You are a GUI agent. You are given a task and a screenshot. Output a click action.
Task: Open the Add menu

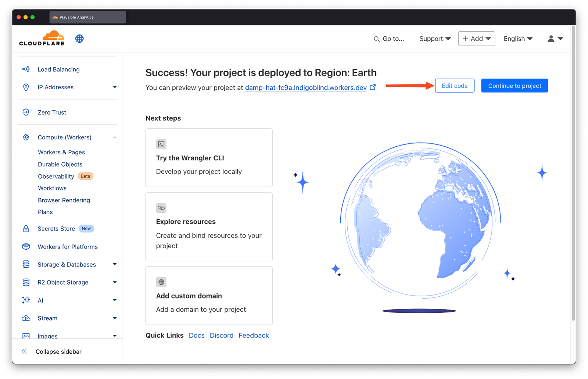(476, 38)
